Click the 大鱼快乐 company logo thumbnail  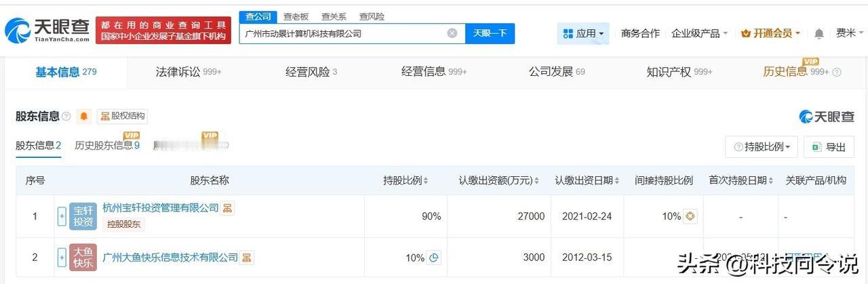pyautogui.click(x=83, y=258)
